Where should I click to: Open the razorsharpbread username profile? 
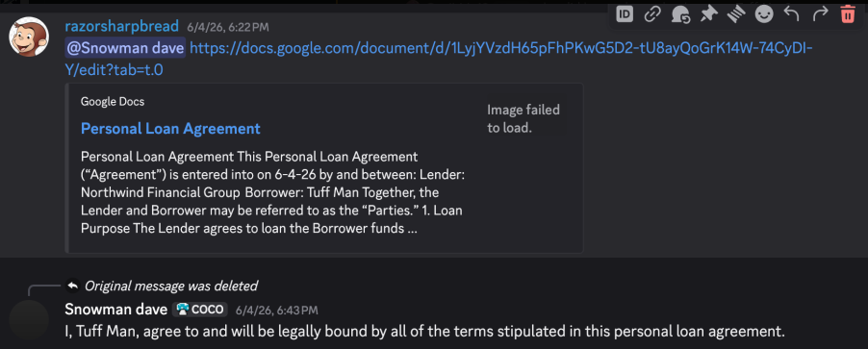tap(122, 27)
